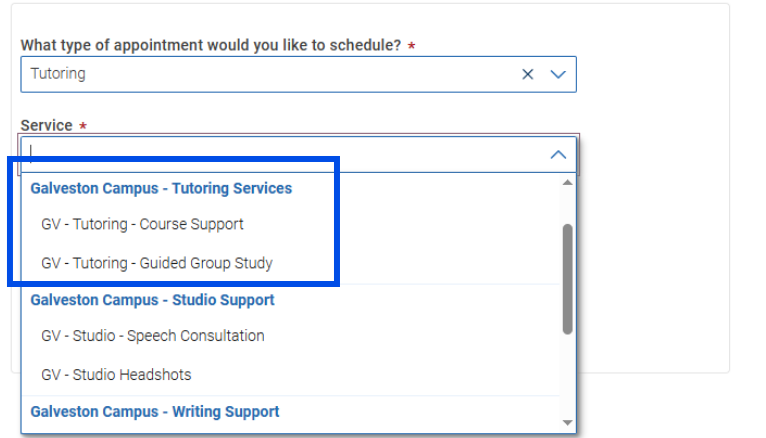Image resolution: width=766 pixels, height=438 pixels.
Task: Click the required asterisk beside Service
Action: pyautogui.click(x=83, y=126)
